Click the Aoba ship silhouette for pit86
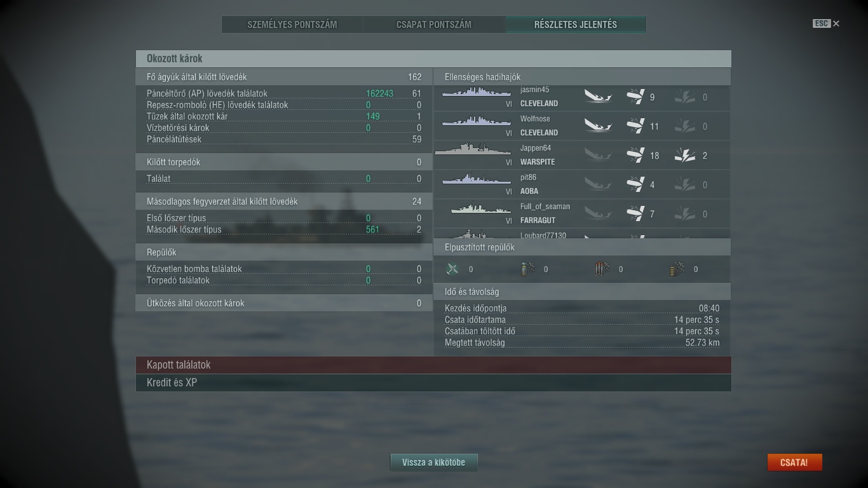868x488 pixels. click(477, 180)
